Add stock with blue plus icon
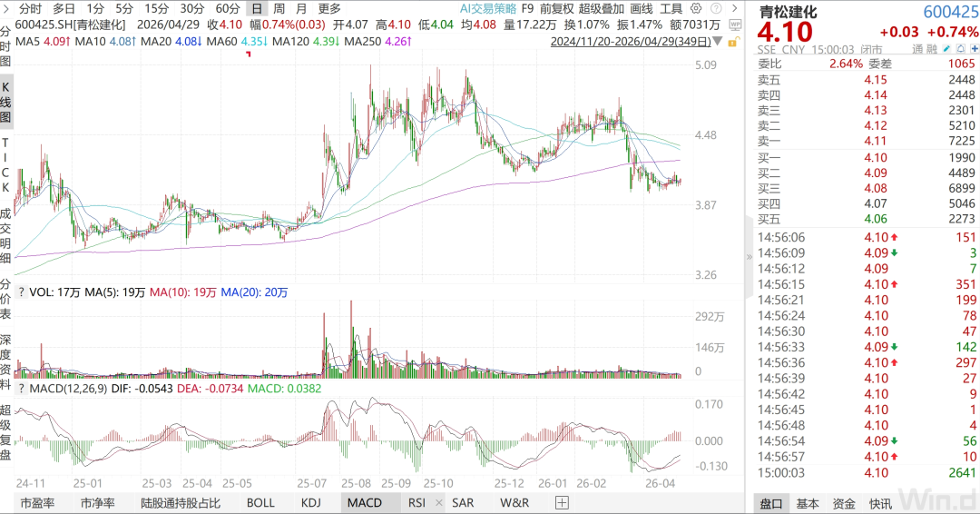980x514 pixels. (974, 49)
